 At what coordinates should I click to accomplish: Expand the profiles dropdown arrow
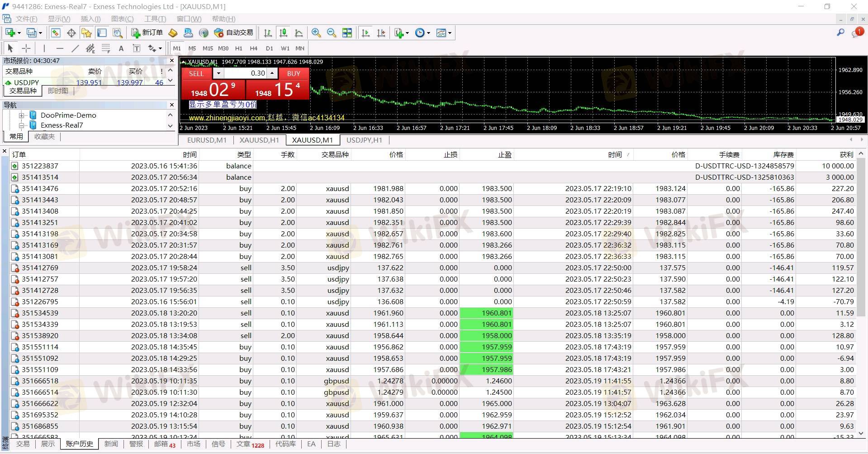click(40, 33)
